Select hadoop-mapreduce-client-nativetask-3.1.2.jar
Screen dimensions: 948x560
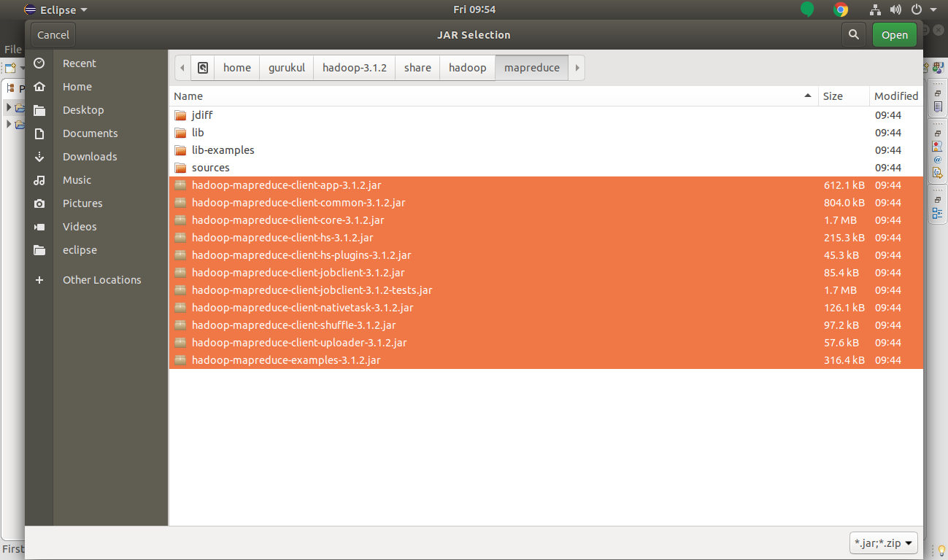pyautogui.click(x=546, y=308)
